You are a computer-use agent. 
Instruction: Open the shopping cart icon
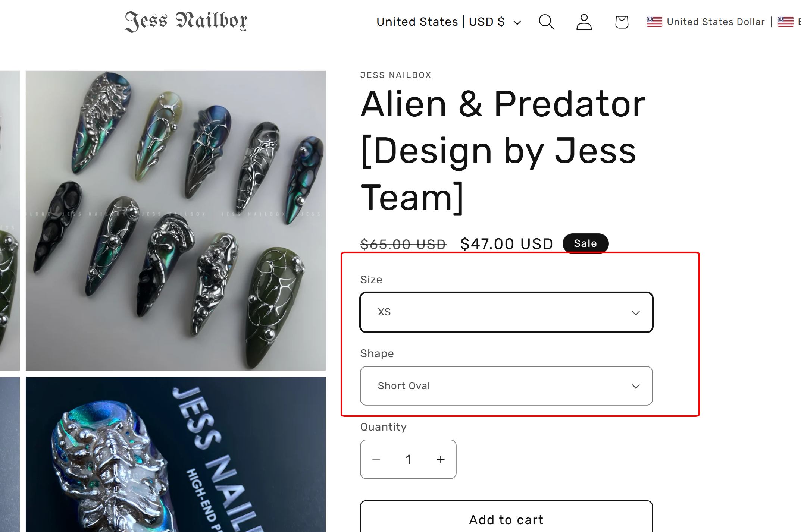coord(622,22)
